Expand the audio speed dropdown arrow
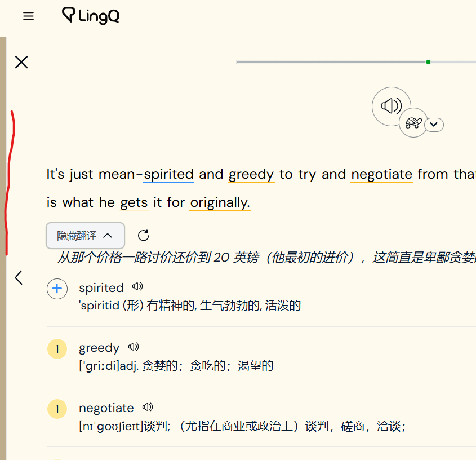The image size is (476, 460). point(434,124)
